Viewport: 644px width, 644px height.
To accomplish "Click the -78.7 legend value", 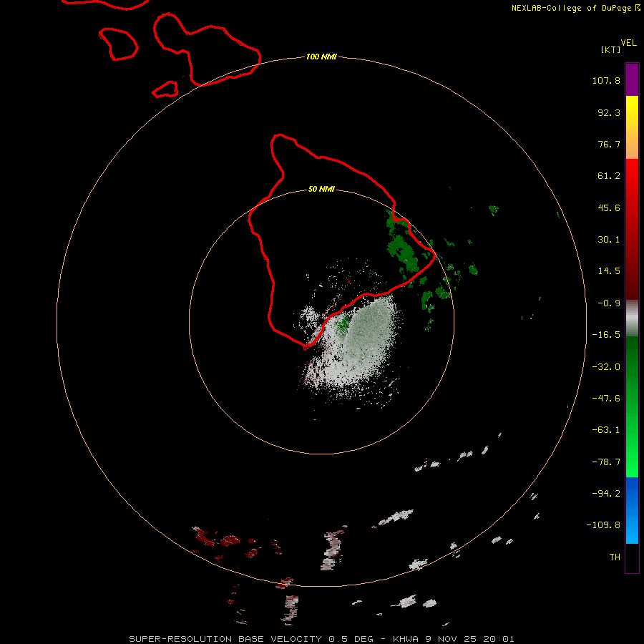I will 606,462.
